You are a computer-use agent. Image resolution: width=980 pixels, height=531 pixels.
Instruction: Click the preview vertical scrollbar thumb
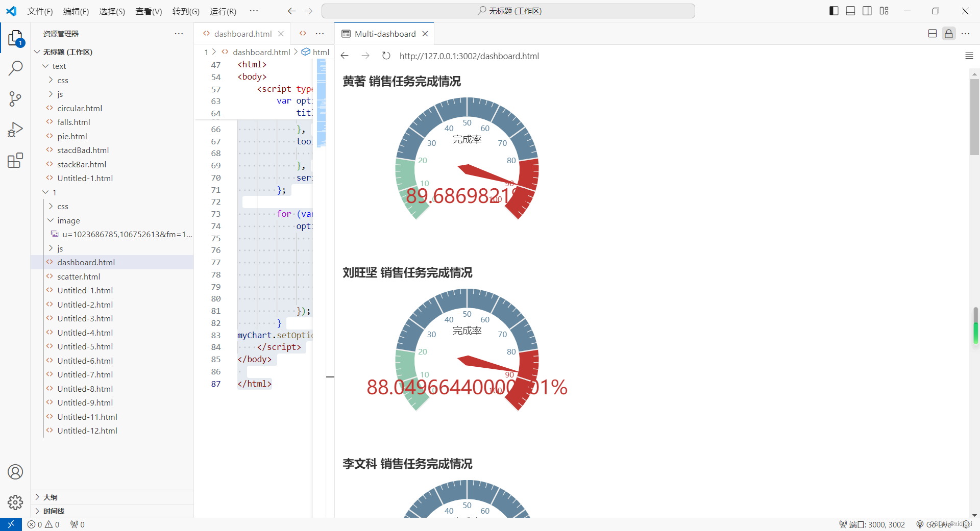click(974, 116)
